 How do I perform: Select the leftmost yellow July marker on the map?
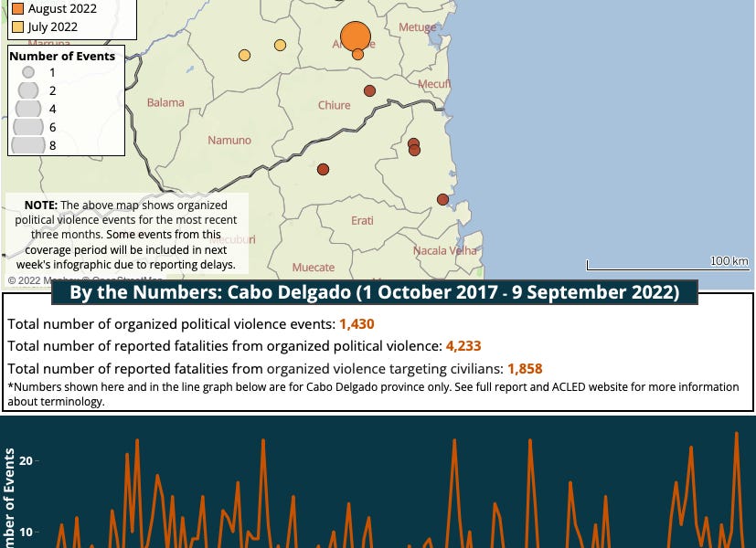[x=244, y=56]
